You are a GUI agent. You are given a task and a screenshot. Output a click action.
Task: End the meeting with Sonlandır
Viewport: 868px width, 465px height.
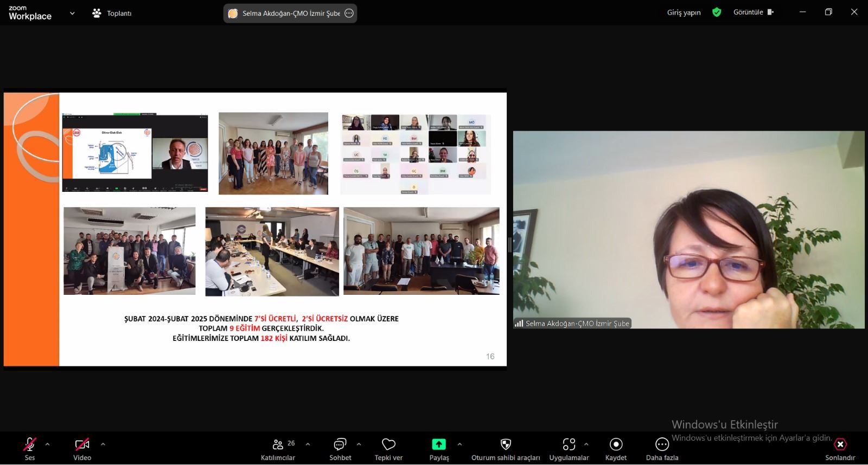pos(840,445)
